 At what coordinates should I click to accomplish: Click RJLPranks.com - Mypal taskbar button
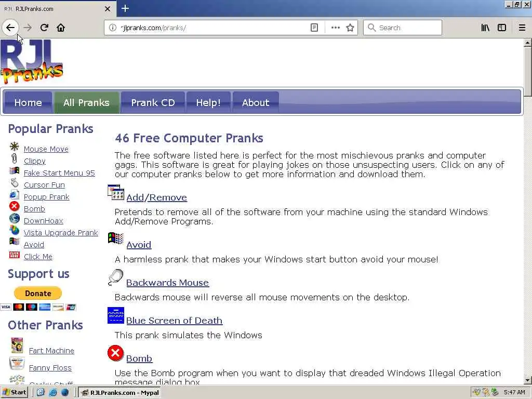[x=120, y=393]
